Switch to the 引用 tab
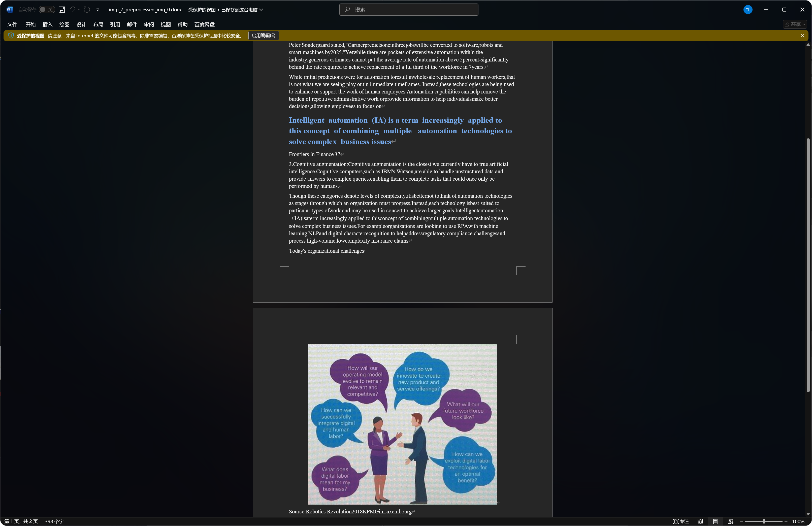The height and width of the screenshot is (526, 812). (115, 24)
